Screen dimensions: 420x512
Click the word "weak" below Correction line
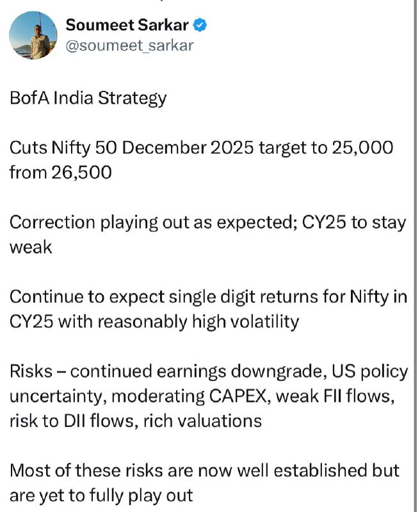pyautogui.click(x=31, y=247)
